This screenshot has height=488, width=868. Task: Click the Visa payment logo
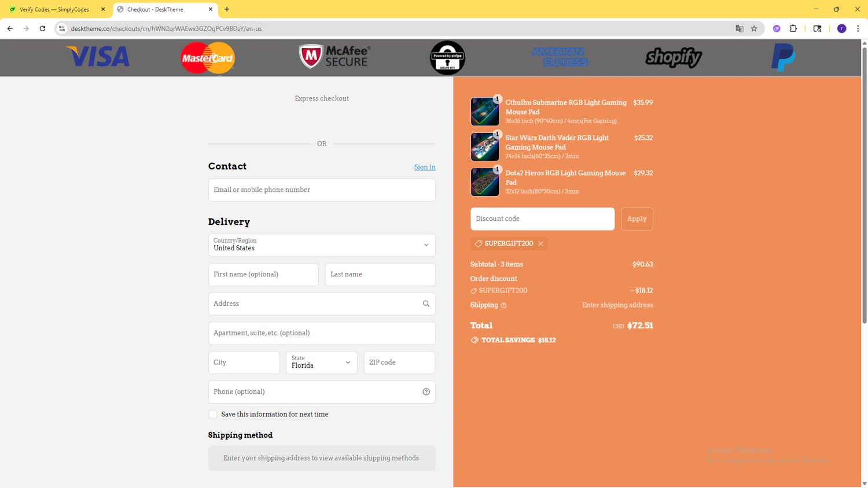pos(98,57)
